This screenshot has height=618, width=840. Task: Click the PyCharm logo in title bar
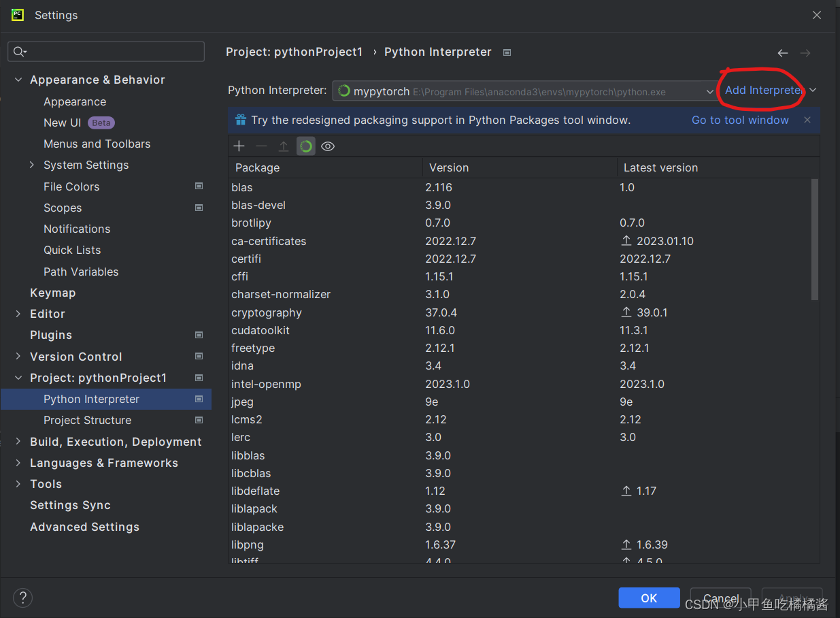click(x=18, y=15)
